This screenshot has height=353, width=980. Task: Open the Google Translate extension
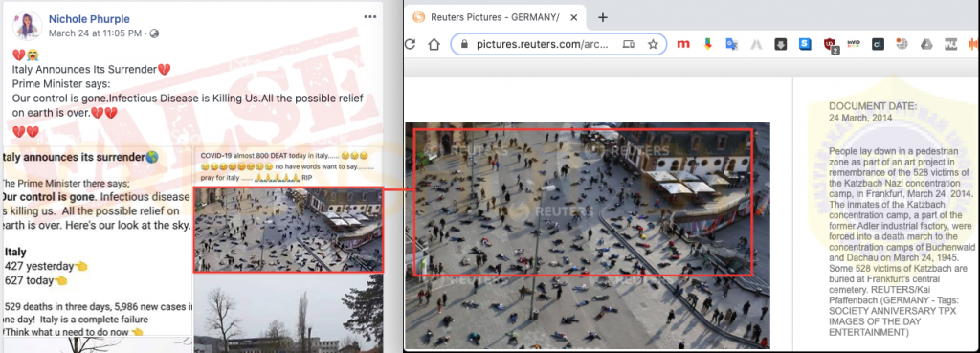coord(731,44)
